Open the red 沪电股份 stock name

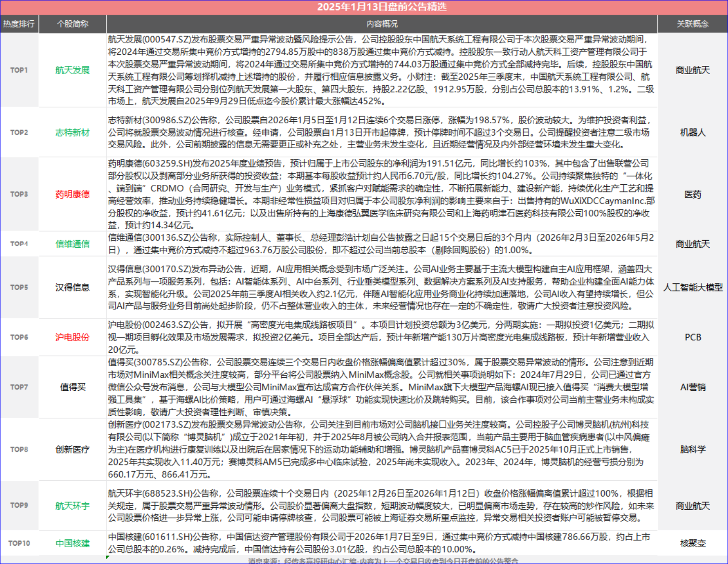coord(72,337)
